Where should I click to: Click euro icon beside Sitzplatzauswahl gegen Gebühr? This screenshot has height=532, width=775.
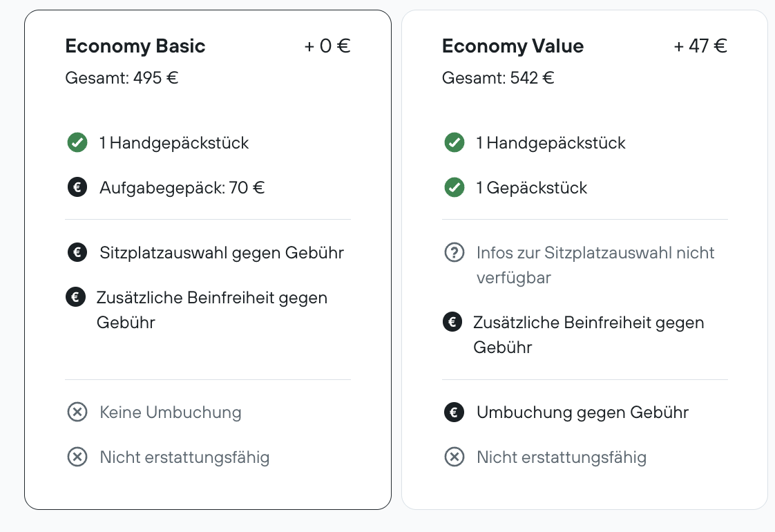(77, 252)
